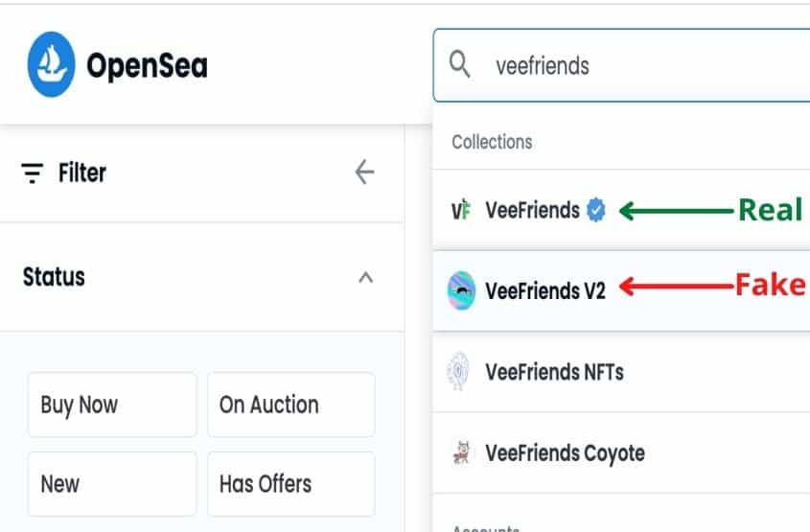This screenshot has width=810, height=532.
Task: Click the search magnifier icon
Action: tap(459, 64)
